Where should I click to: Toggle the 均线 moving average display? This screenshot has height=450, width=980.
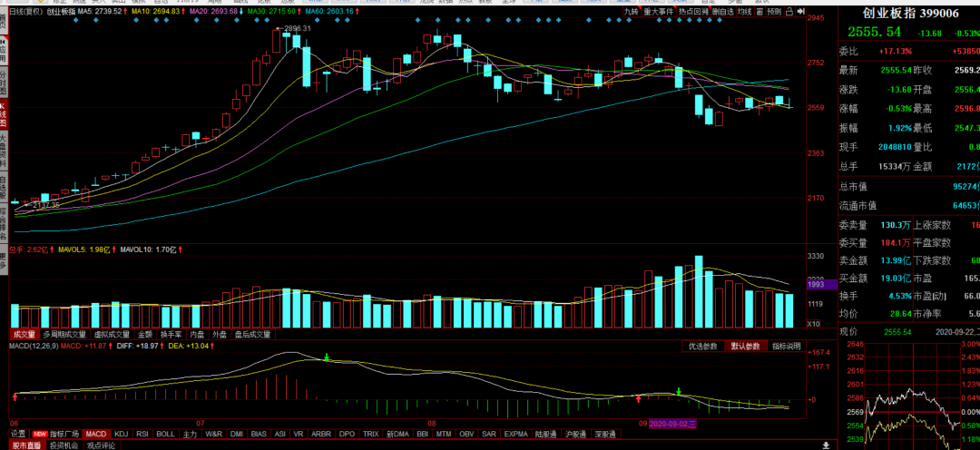pos(745,12)
